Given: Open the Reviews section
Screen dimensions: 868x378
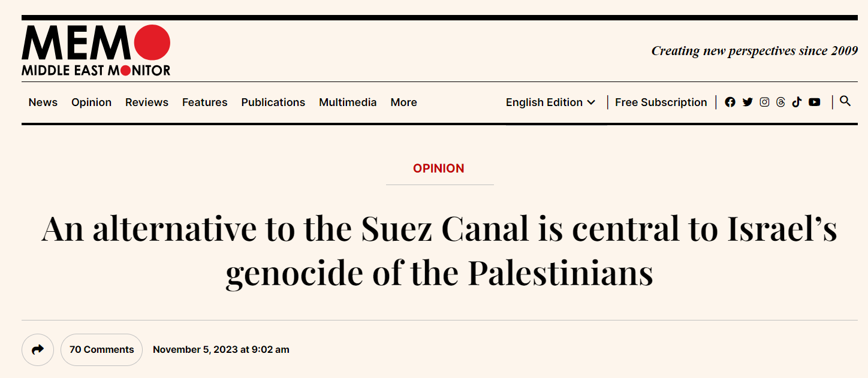Looking at the screenshot, I should click(147, 102).
